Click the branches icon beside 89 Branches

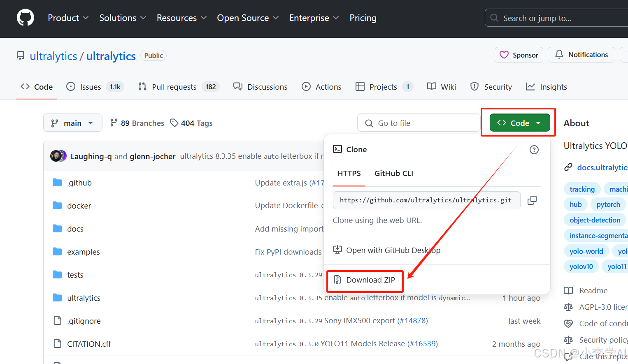tap(114, 123)
